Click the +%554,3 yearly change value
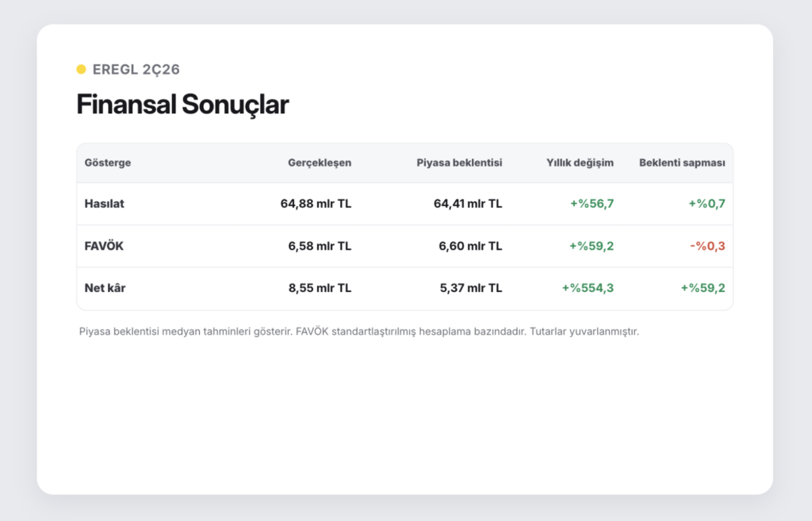This screenshot has width=812, height=521. click(588, 288)
